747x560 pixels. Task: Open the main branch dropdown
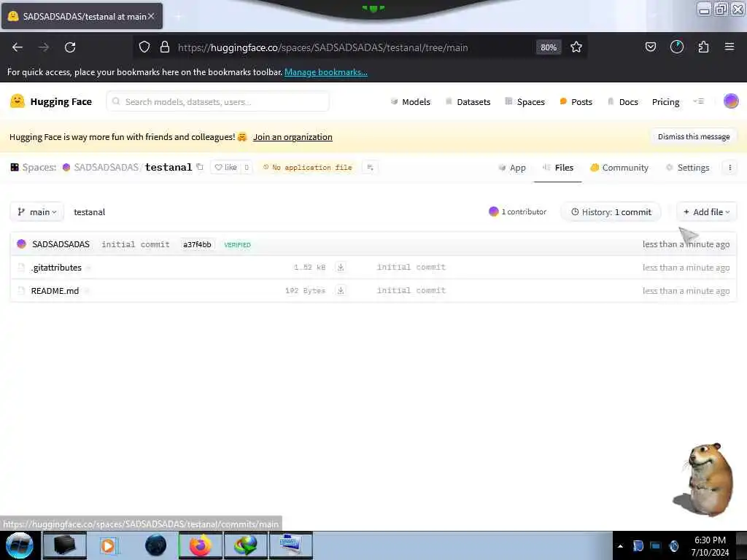36,212
